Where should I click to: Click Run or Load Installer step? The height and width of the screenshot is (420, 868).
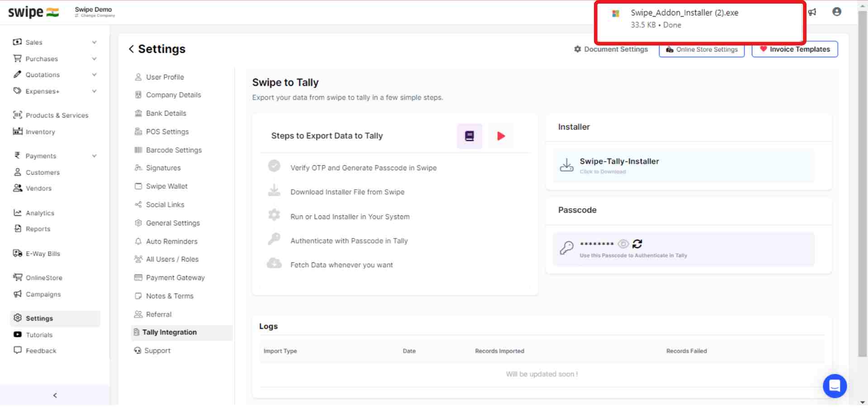[350, 217]
